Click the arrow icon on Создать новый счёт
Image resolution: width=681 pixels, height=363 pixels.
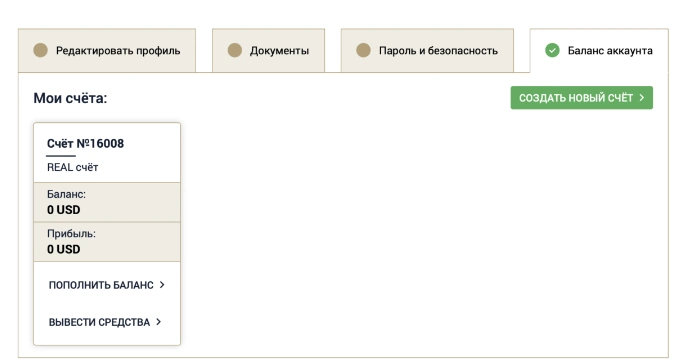click(x=641, y=98)
